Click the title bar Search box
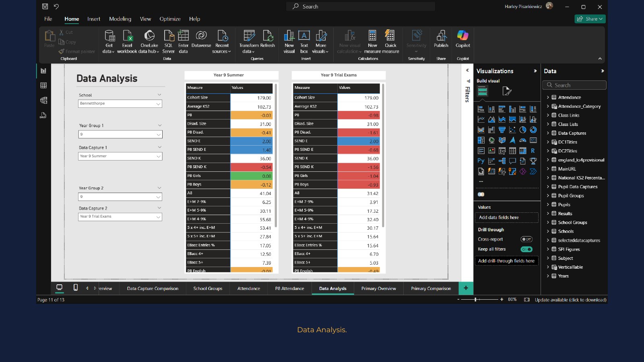 (361, 6)
